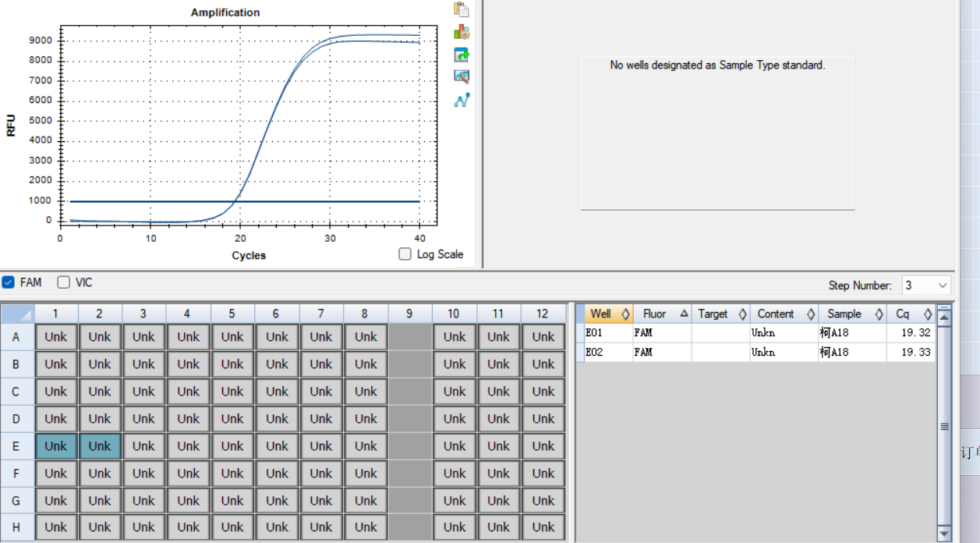This screenshot has height=543, width=980.
Task: Check the VIC fluorophore checkbox
Action: point(64,282)
